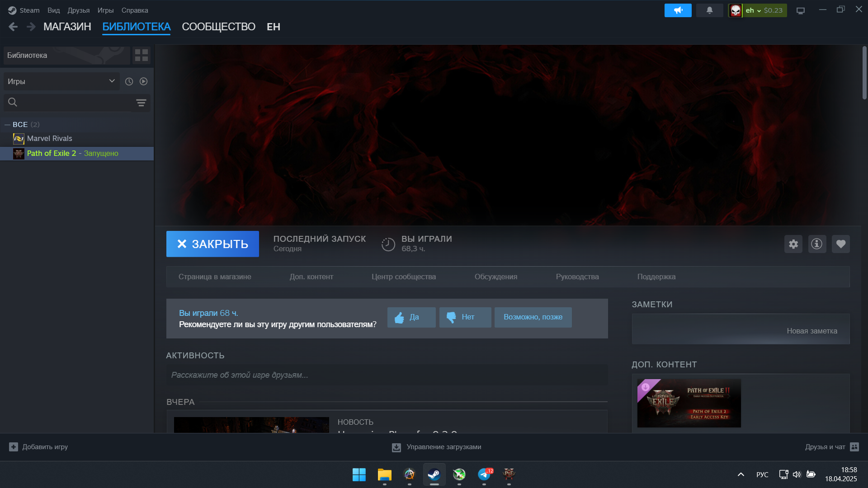868x488 pixels.
Task: Click the Библиотека home button
Action: [x=67, y=55]
